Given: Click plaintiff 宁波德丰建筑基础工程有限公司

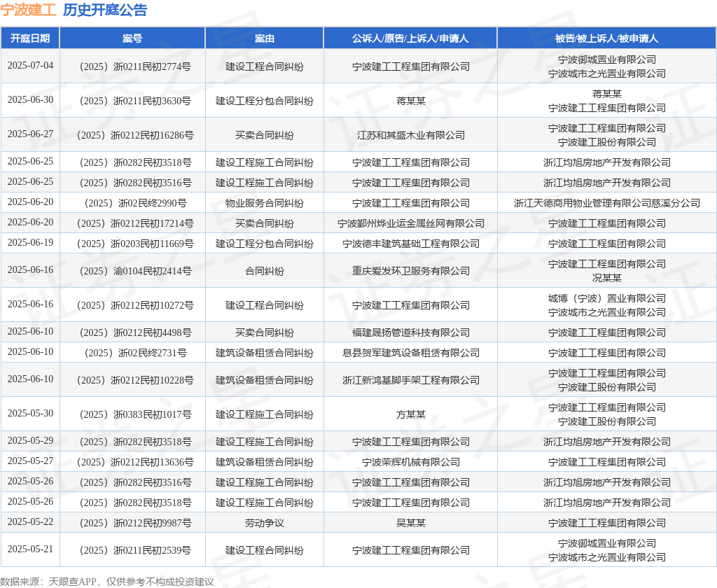Looking at the screenshot, I should (x=410, y=244).
